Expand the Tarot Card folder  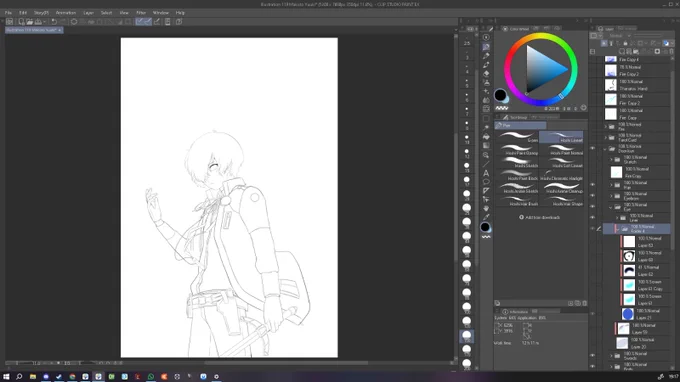click(x=606, y=137)
